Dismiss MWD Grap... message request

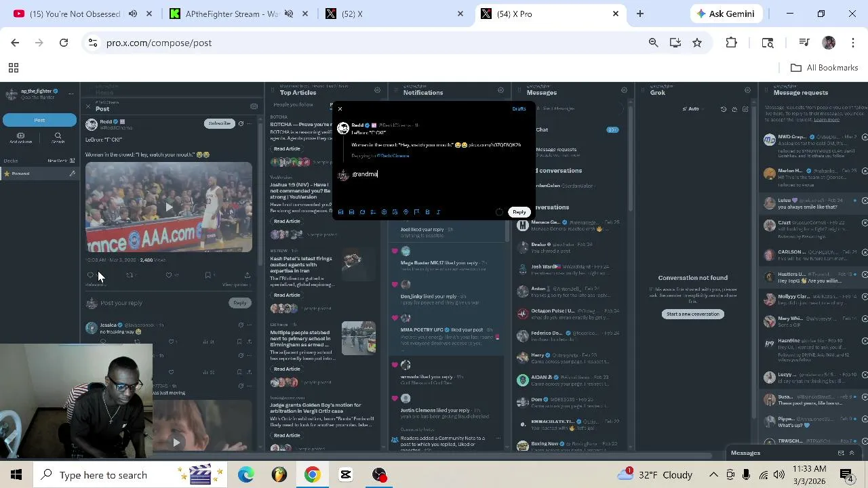(x=865, y=137)
